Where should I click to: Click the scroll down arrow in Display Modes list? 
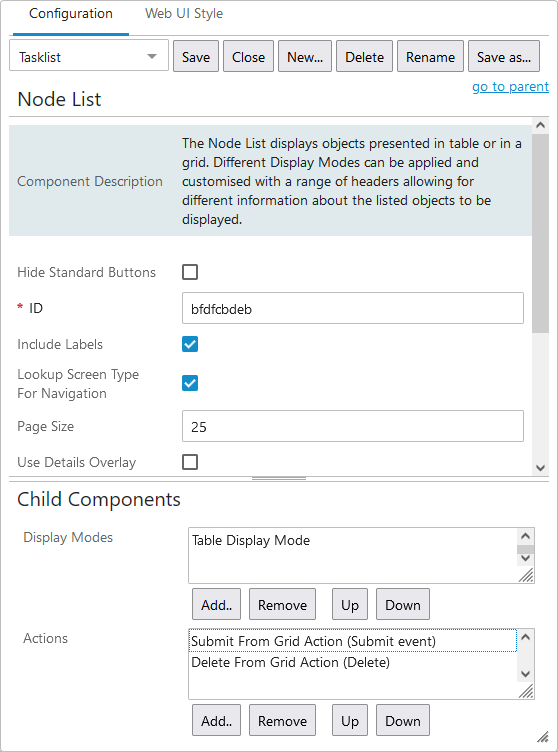pyautogui.click(x=525, y=558)
